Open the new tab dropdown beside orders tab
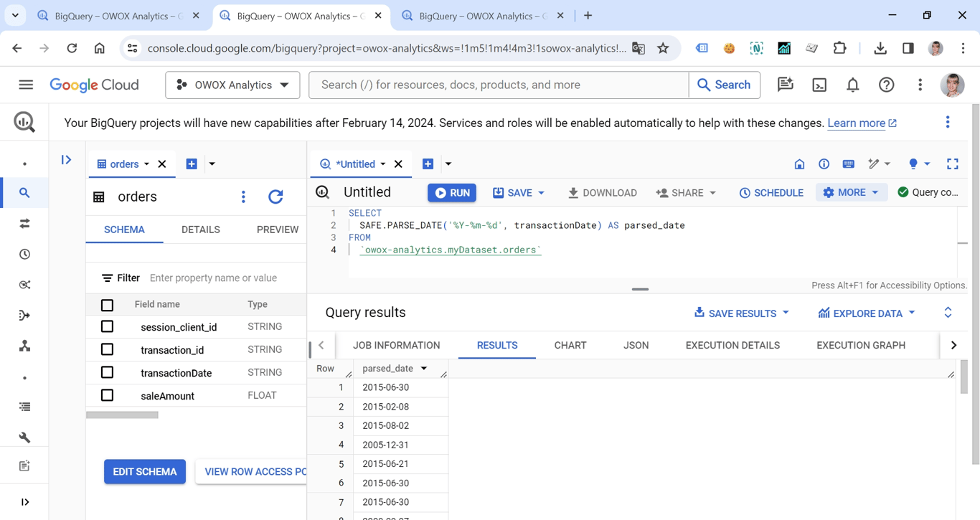 (x=212, y=164)
